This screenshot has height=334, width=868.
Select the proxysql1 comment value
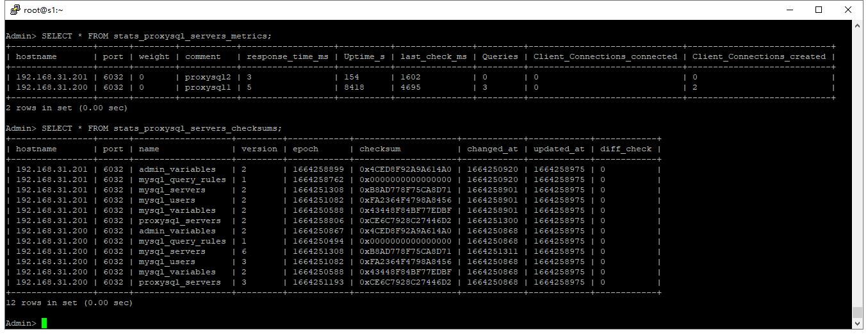click(x=203, y=87)
